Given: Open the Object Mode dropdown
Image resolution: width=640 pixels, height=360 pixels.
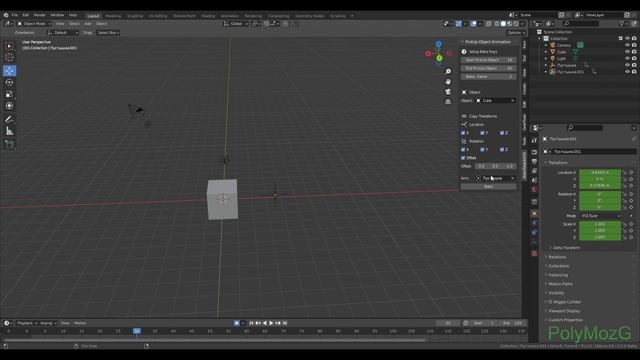Looking at the screenshot, I should point(34,24).
